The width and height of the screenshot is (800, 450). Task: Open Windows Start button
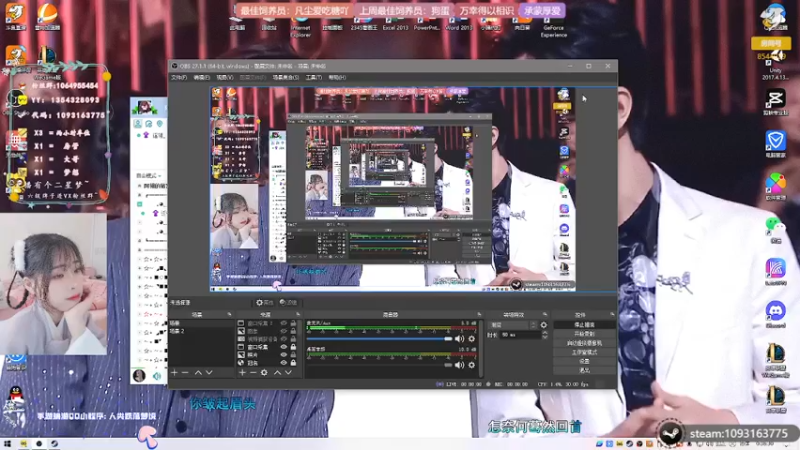click(7, 444)
